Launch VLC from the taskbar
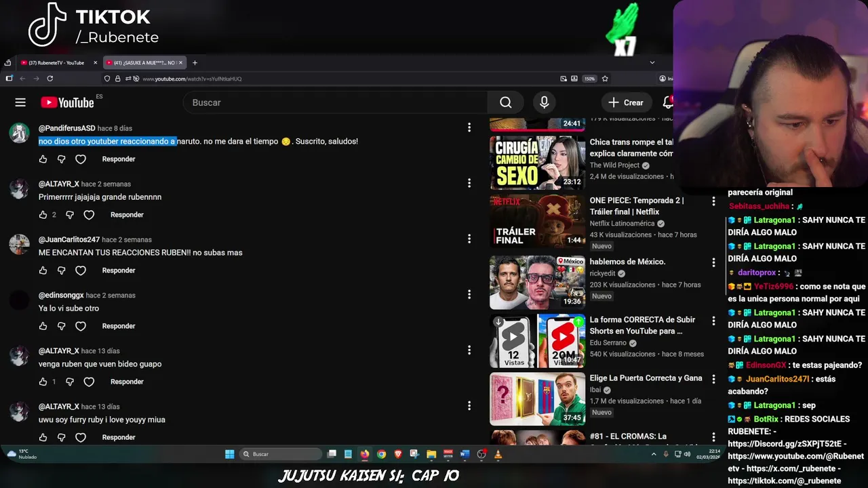 pos(498,454)
